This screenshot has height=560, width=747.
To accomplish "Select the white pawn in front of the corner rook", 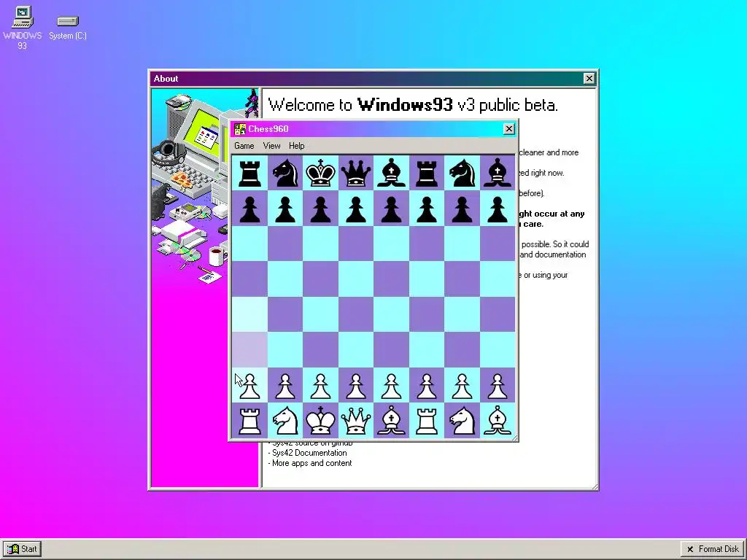I will click(x=249, y=386).
